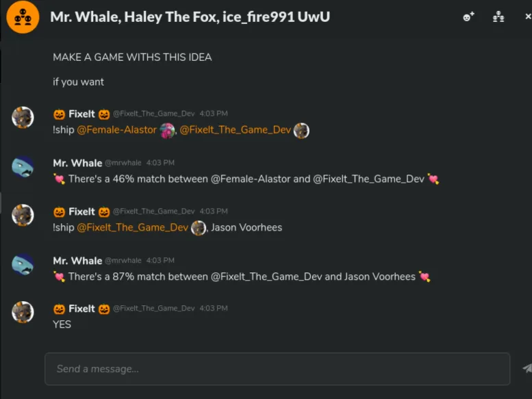
Task: Click FixeIt's avatar beside the Female-Alastor ship command
Action: click(23, 118)
